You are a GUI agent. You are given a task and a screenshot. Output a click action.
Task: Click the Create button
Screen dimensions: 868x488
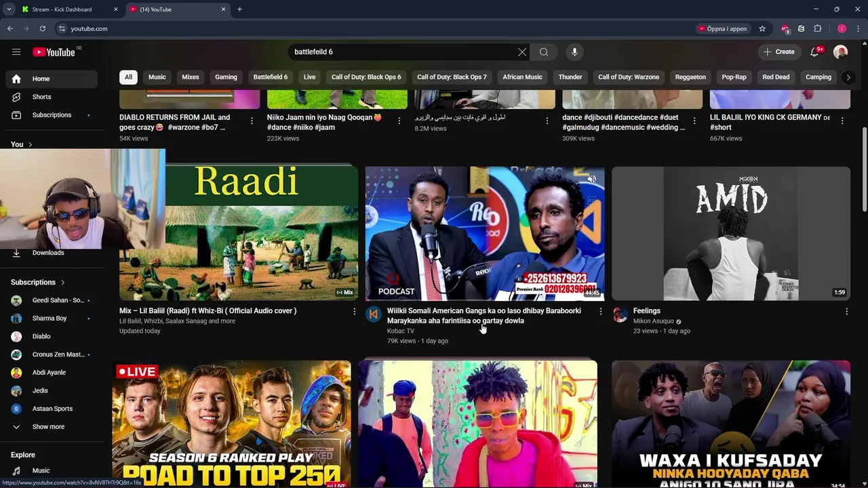tap(779, 52)
